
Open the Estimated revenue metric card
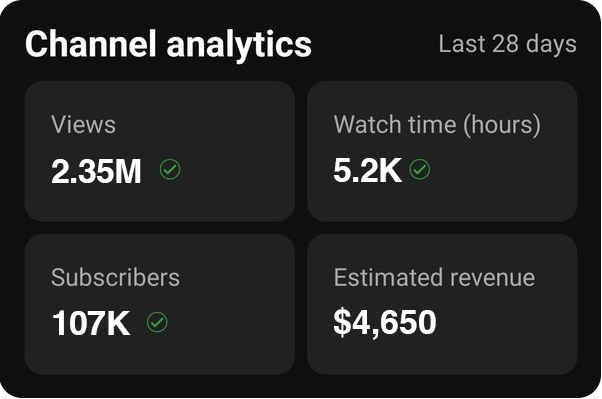tap(442, 304)
